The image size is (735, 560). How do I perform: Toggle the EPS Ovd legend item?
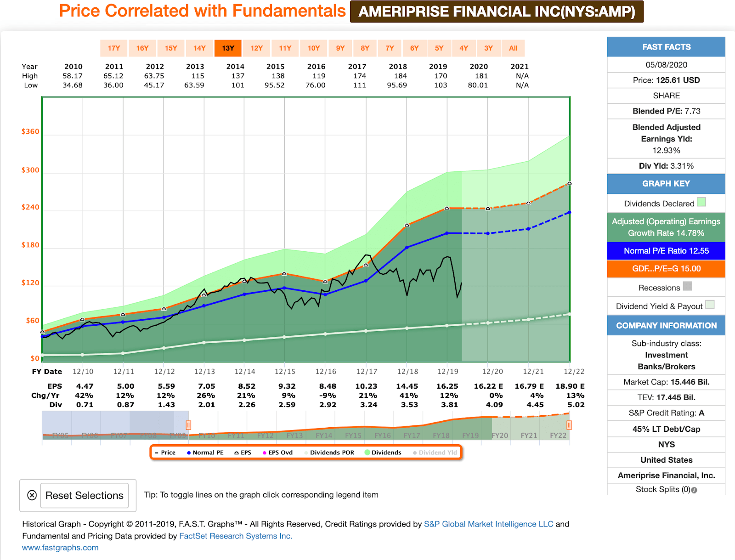pyautogui.click(x=277, y=453)
